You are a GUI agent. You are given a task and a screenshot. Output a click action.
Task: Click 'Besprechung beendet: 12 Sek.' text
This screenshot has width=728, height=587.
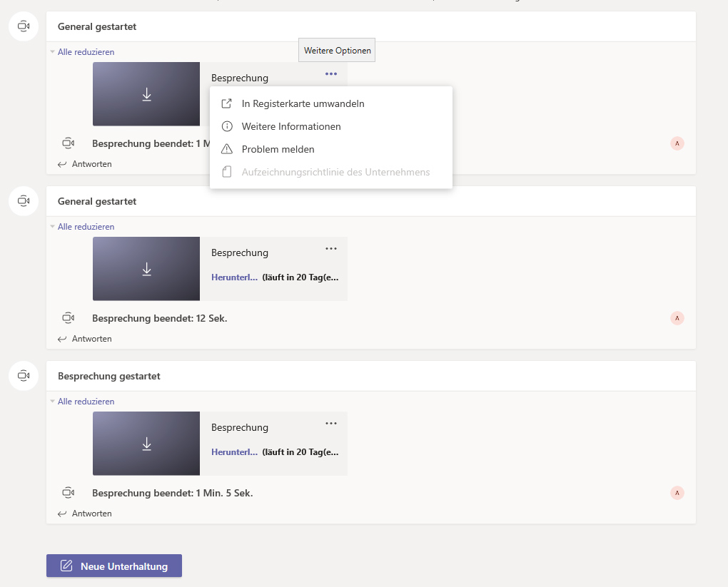click(x=160, y=318)
